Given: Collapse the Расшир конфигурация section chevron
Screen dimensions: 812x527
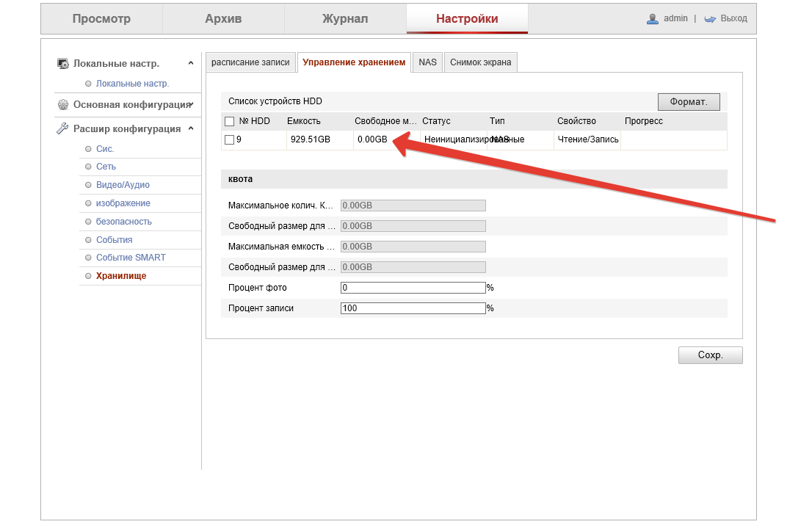Looking at the screenshot, I should pos(191,128).
